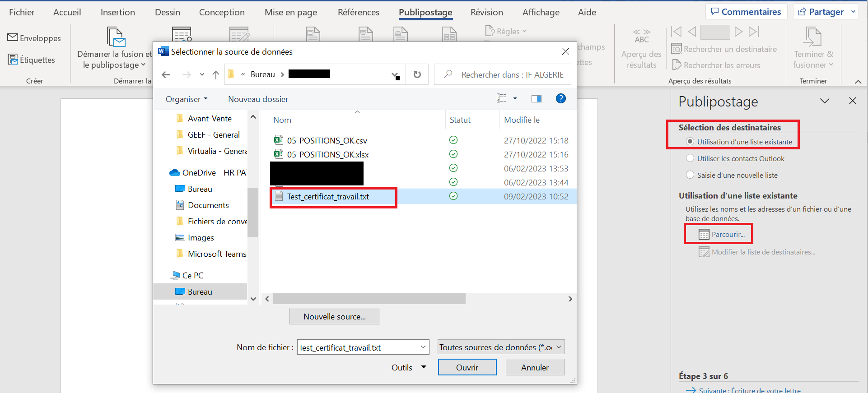Viewport: 868px width, 393px height.
Task: Select the 05-POSITIONS_OK.xlsx file
Action: coord(327,155)
